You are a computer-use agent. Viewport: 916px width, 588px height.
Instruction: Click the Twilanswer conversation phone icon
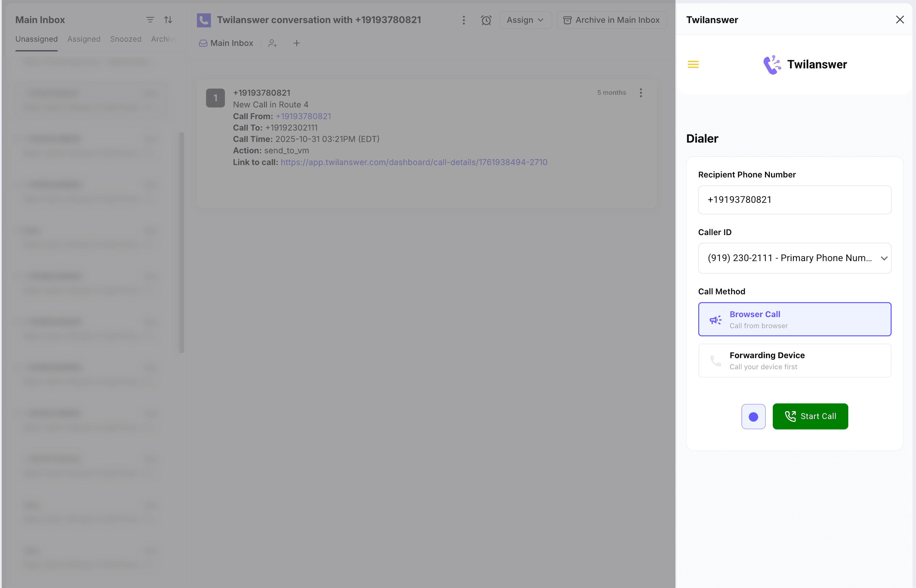click(x=204, y=20)
